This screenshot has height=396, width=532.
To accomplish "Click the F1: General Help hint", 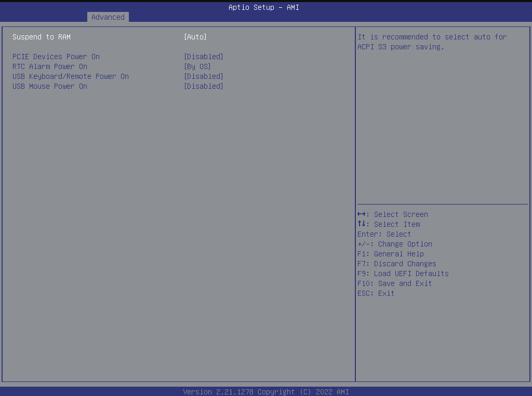I will [x=391, y=254].
